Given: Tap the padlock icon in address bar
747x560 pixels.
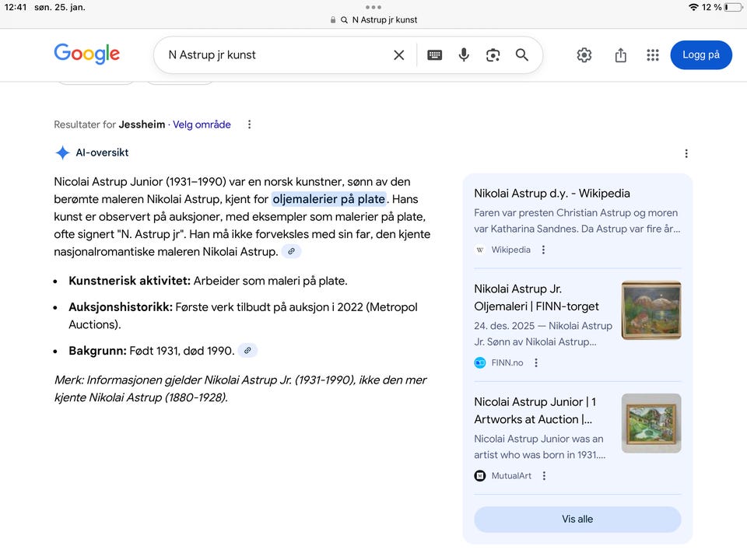Looking at the screenshot, I should tap(332, 20).
